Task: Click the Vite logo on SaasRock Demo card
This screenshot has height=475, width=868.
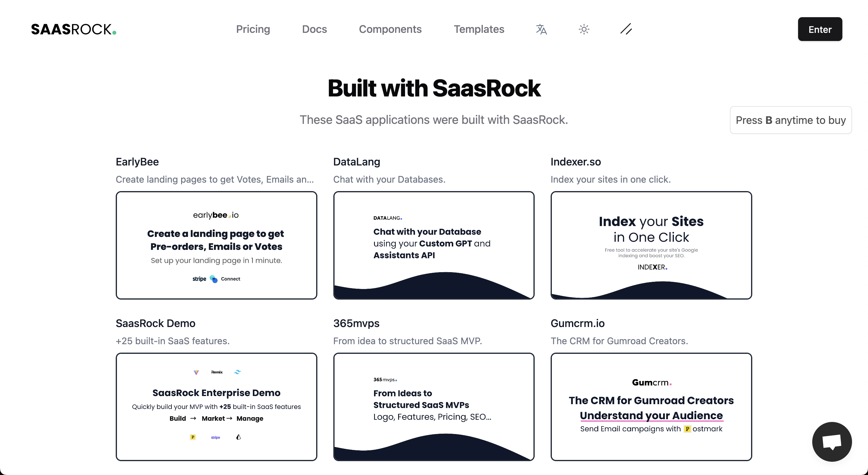Action: [196, 372]
